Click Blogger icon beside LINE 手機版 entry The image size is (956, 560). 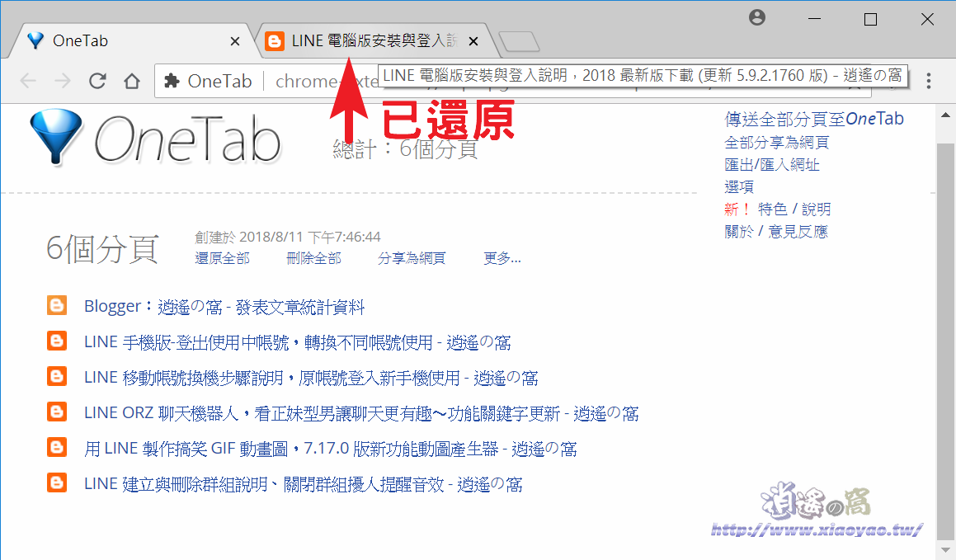click(x=57, y=341)
